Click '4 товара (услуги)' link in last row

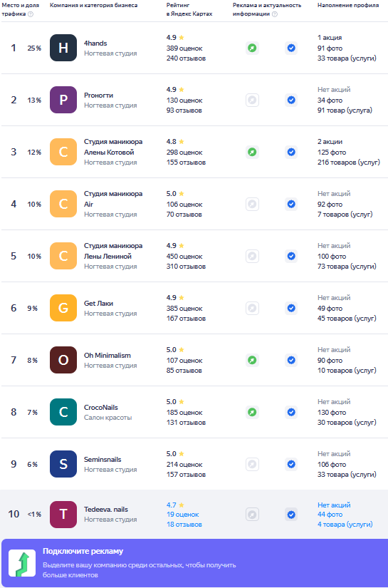345,525
